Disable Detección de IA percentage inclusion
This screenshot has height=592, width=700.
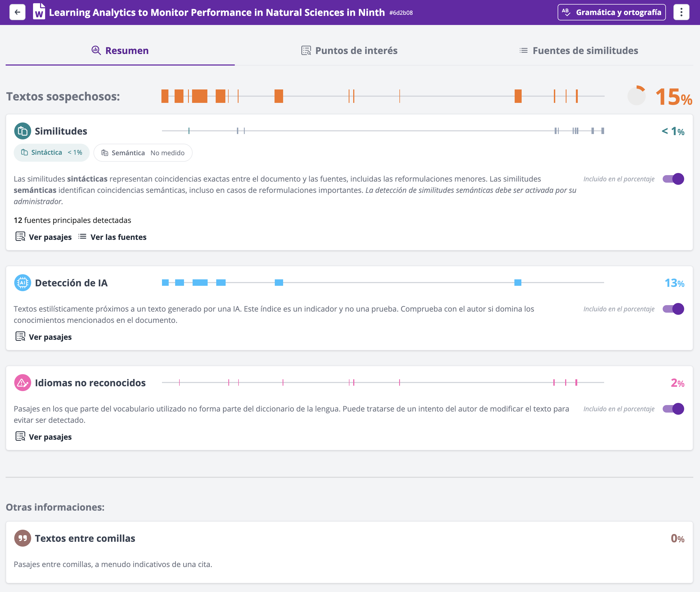point(673,309)
